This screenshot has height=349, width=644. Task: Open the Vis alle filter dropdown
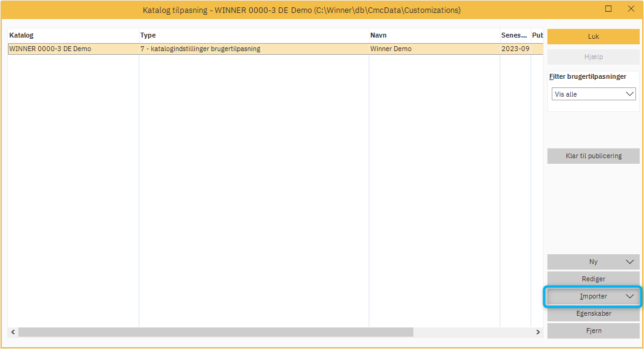594,94
